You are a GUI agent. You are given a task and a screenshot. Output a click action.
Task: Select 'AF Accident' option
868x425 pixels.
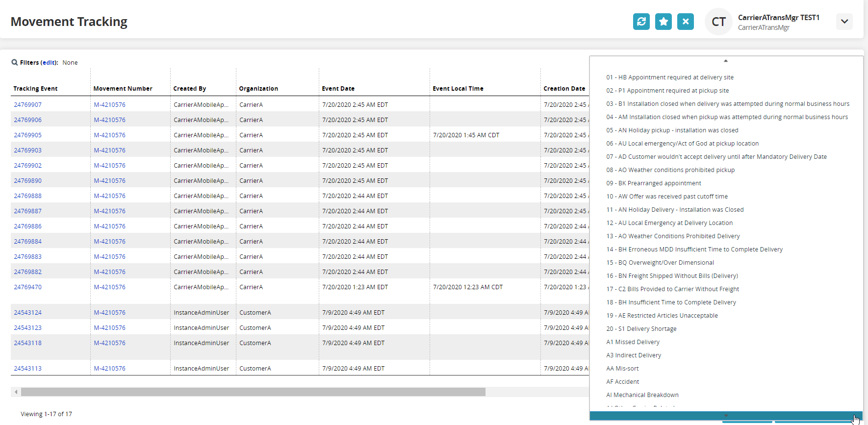[622, 382]
